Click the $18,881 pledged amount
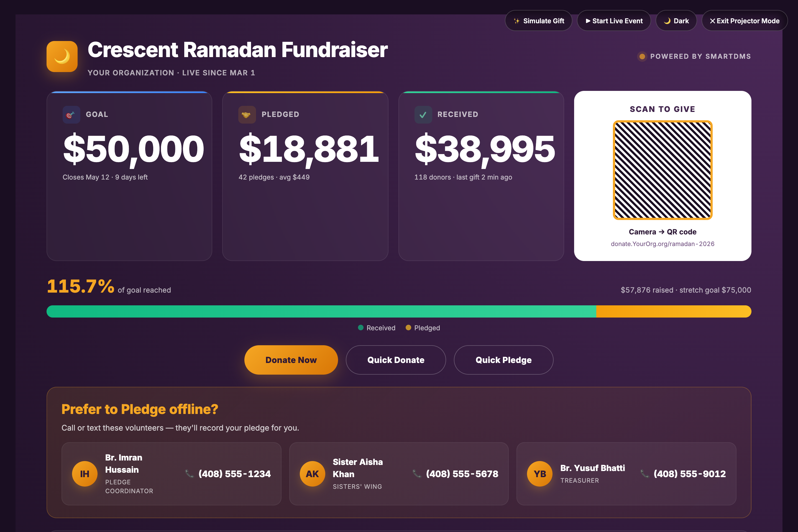798x532 pixels. pos(309,149)
